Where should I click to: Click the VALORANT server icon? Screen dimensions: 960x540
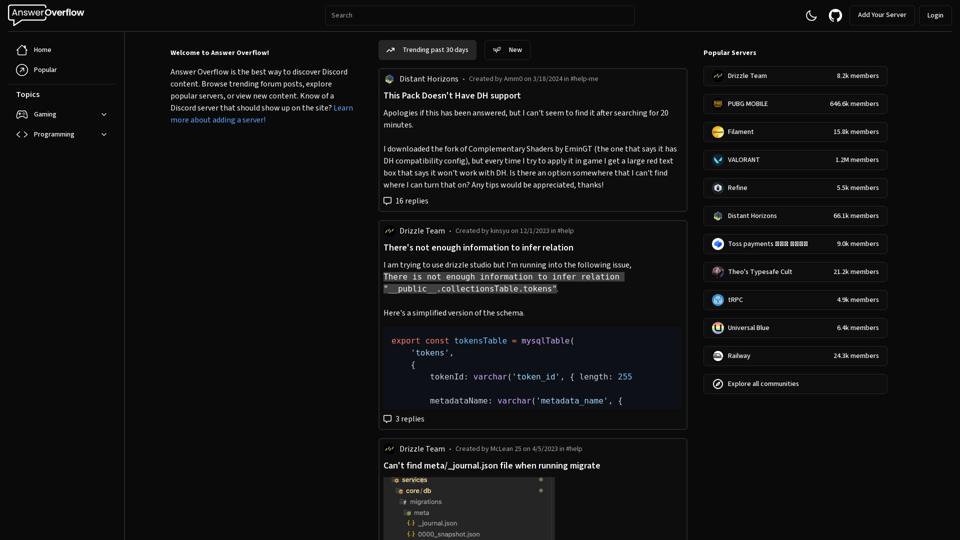point(718,160)
